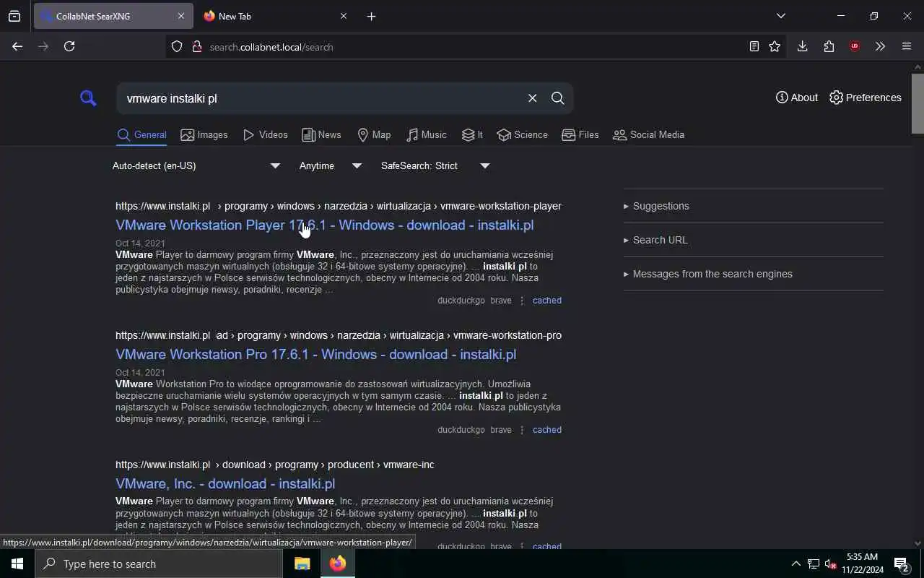Open more options for Workstation Player result
Screen dimensions: 924x578
pos(522,301)
